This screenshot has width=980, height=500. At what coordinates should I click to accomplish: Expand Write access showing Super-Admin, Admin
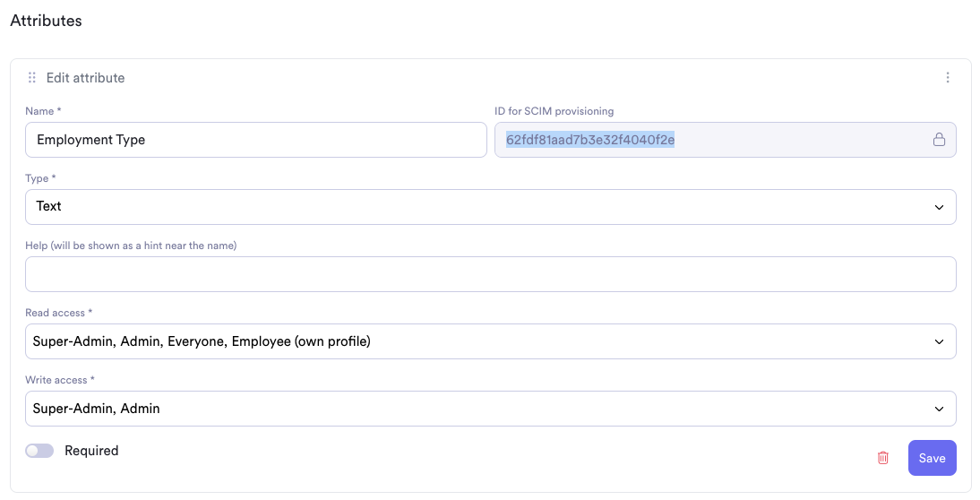[491, 409]
